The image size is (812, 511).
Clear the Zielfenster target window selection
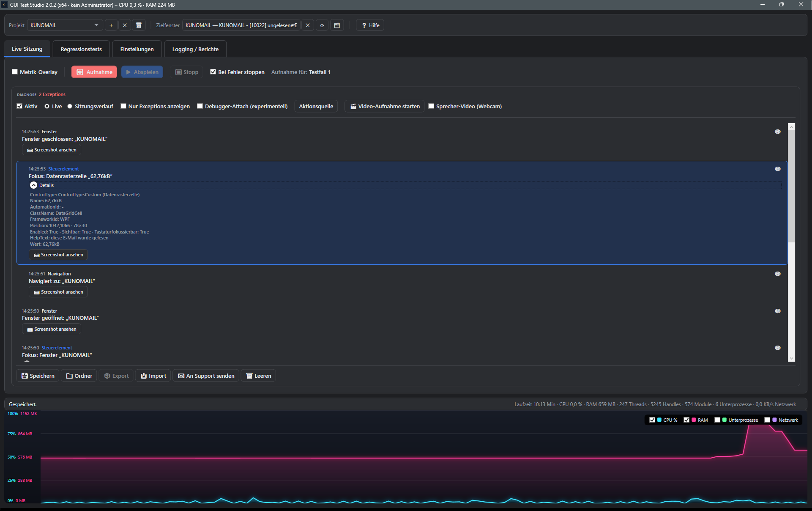coord(308,25)
